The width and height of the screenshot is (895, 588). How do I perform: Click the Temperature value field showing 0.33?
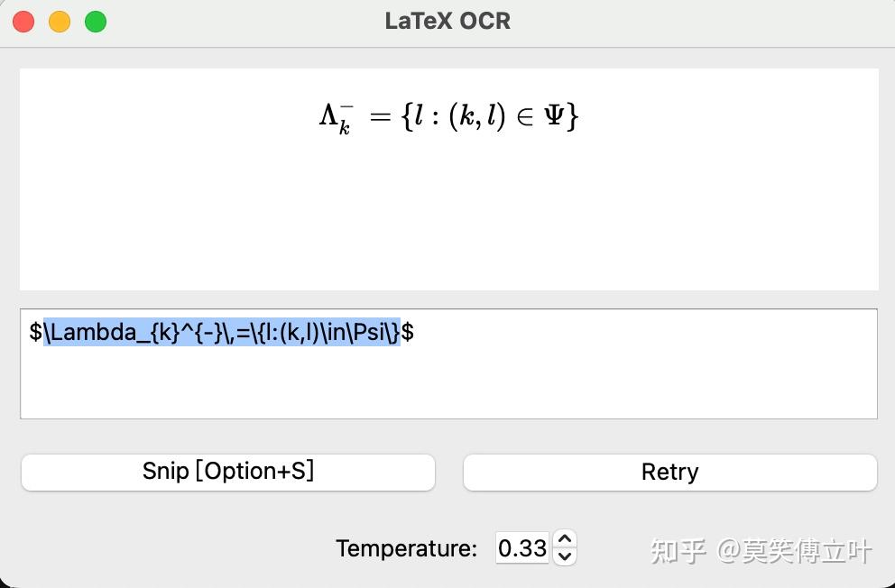point(521,547)
